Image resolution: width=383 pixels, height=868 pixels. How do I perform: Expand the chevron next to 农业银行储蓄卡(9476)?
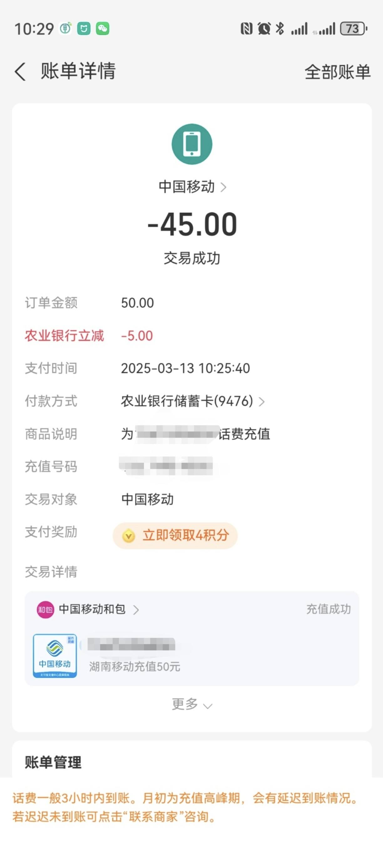[262, 401]
